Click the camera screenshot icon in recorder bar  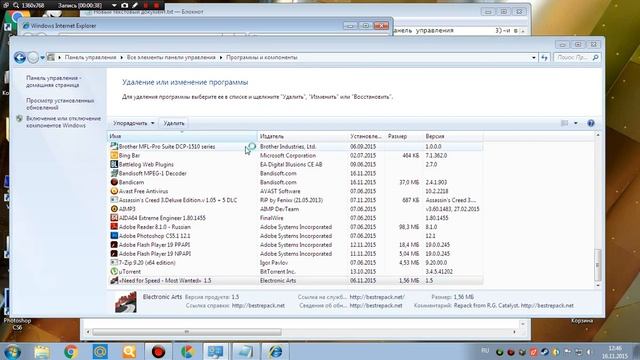coord(125,6)
